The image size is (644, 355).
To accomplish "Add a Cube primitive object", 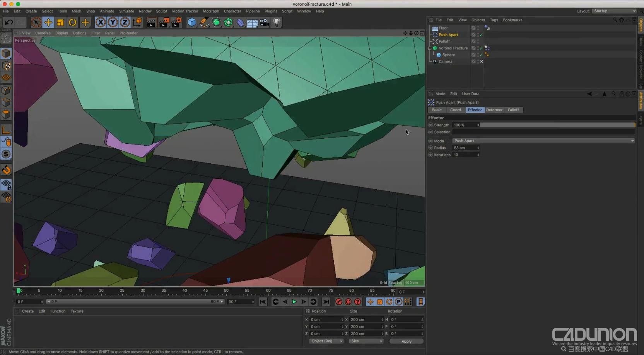I will 192,22.
